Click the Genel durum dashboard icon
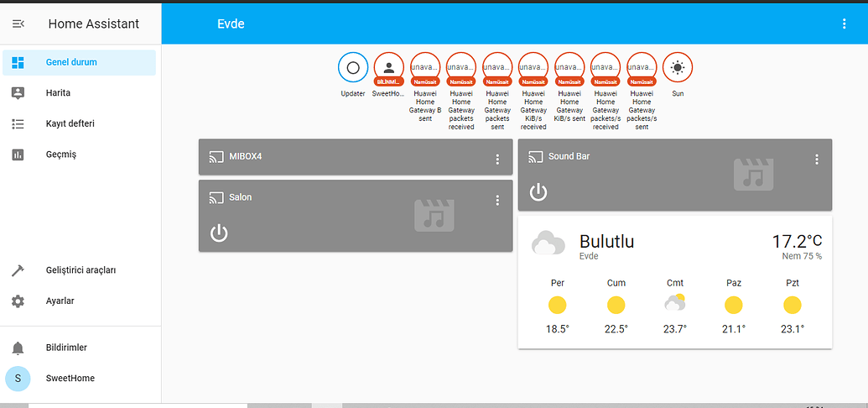The width and height of the screenshot is (868, 408). 18,62
